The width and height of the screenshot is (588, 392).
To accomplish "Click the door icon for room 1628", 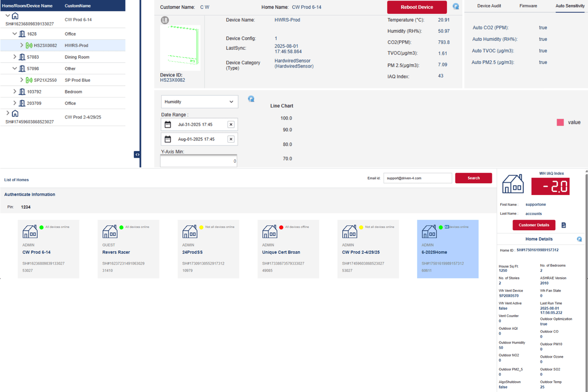I will [x=22, y=34].
